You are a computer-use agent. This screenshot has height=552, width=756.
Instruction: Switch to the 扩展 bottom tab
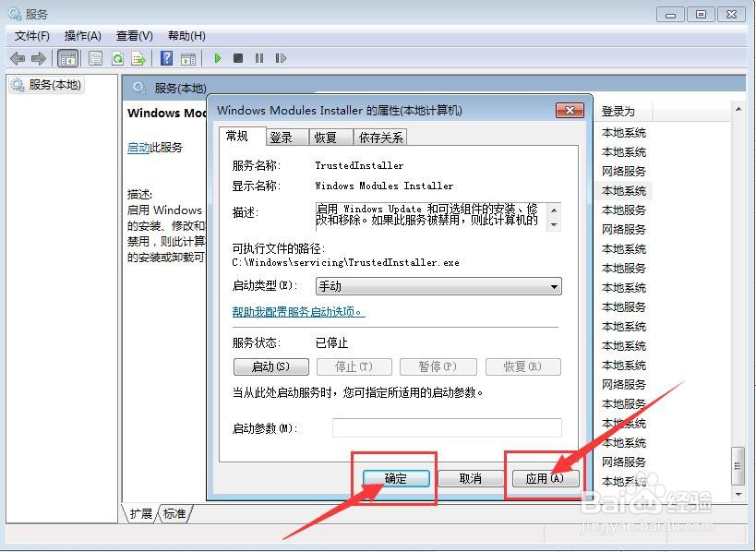[x=141, y=514]
